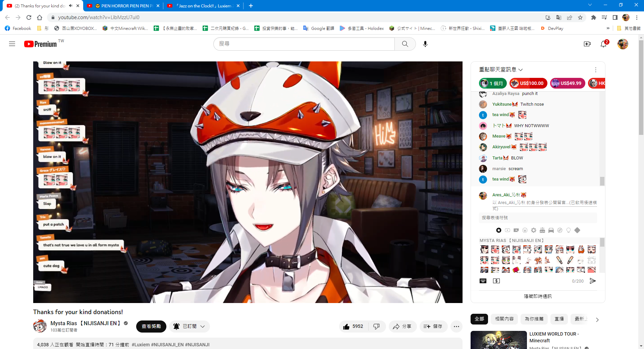Viewport: 644px width, 349px height.
Task: Focus the 搜尋表情符號 emoji search field
Action: pyautogui.click(x=538, y=218)
